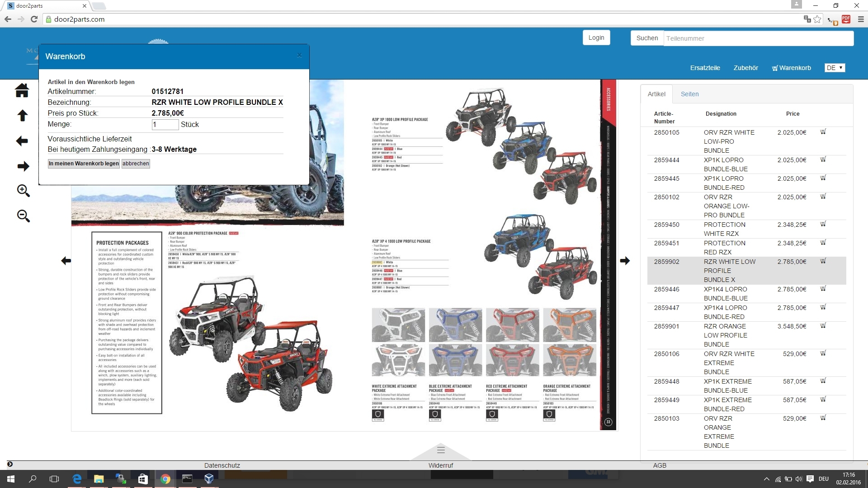Click the Menge quantity input field
The width and height of the screenshot is (868, 488).
click(x=165, y=124)
